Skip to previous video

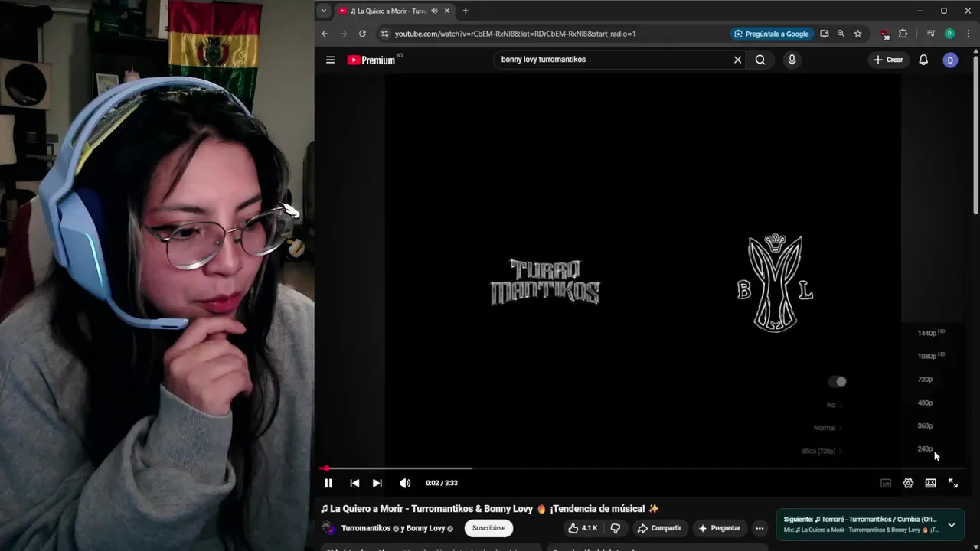(354, 483)
